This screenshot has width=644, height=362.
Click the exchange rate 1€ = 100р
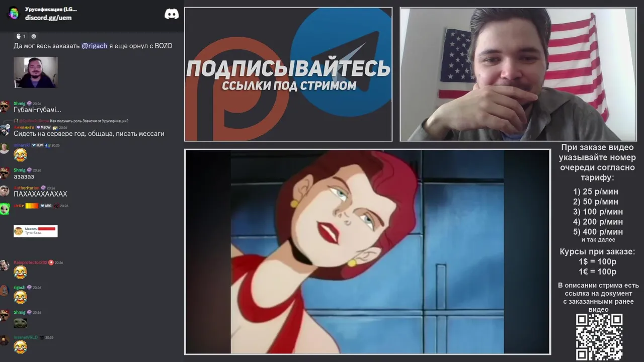tap(598, 272)
